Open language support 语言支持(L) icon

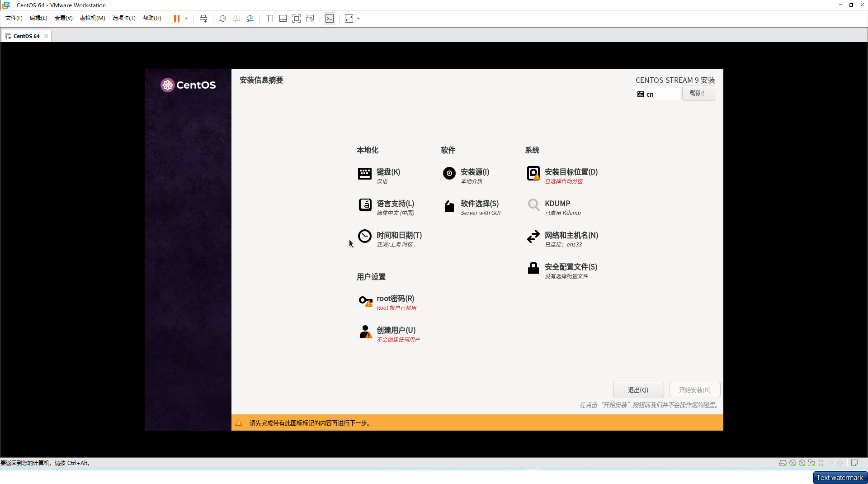(x=365, y=205)
